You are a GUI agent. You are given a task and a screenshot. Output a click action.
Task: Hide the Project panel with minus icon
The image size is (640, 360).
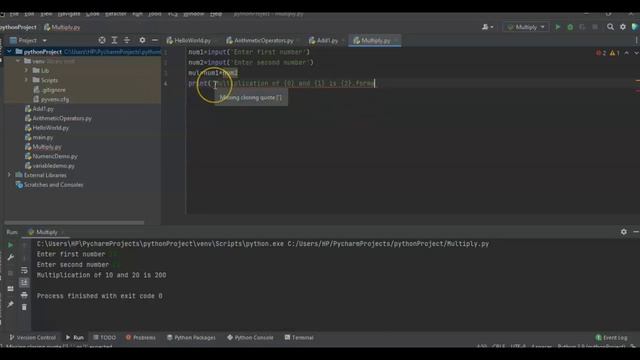pos(155,40)
